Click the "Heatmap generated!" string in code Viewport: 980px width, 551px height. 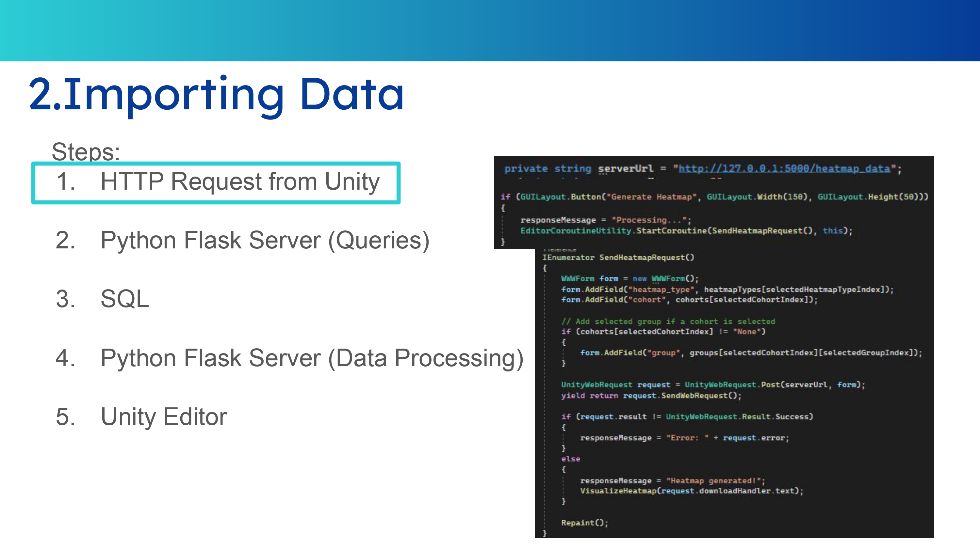713,481
